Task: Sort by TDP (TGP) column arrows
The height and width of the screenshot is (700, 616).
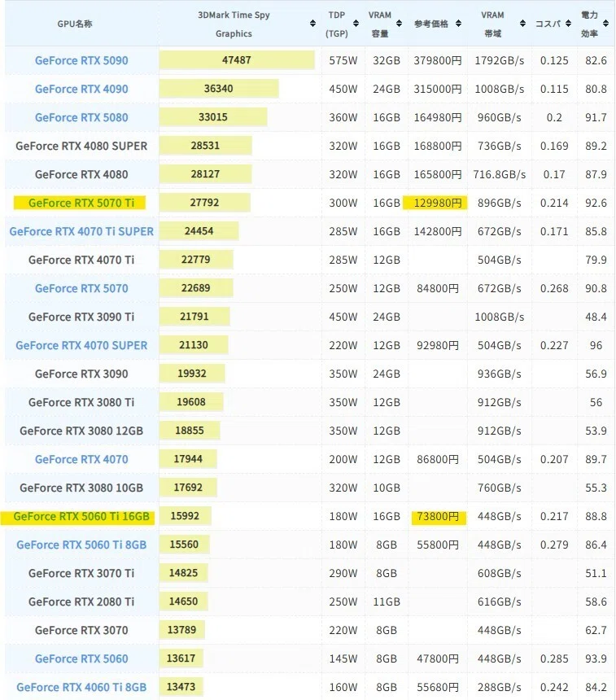Action: [x=356, y=24]
